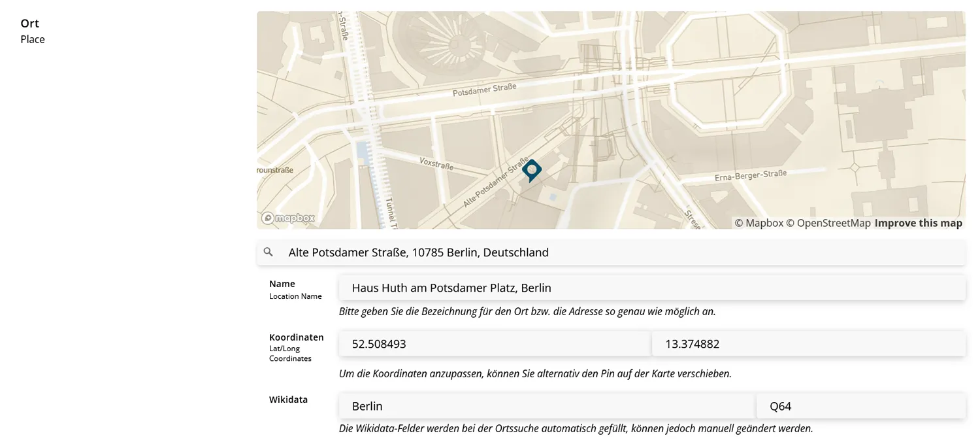
Task: Click the Location Name input field
Action: (651, 288)
